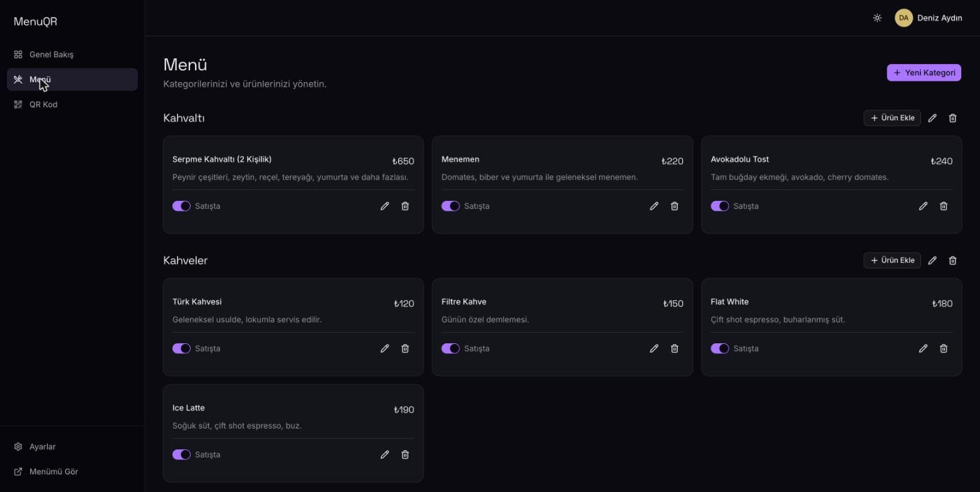Turn off Avokadolu Tost availability
Viewport: 980px width, 492px height.
pos(720,206)
